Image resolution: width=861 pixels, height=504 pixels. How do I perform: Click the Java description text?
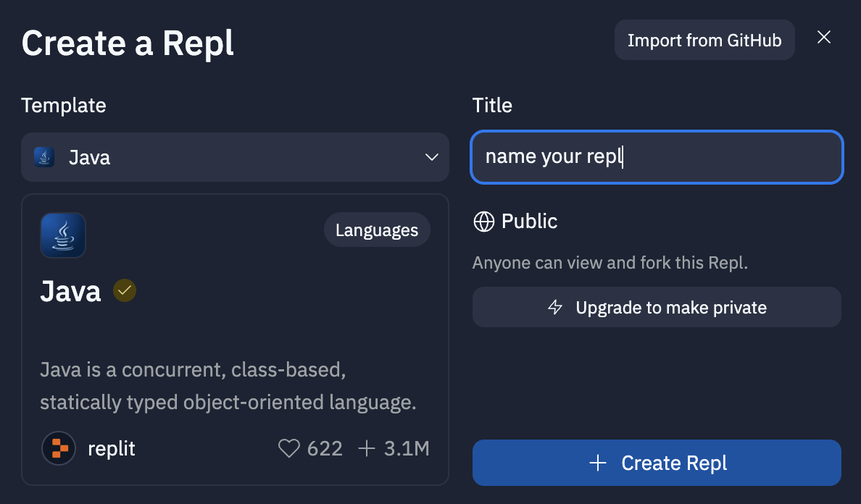(x=228, y=386)
